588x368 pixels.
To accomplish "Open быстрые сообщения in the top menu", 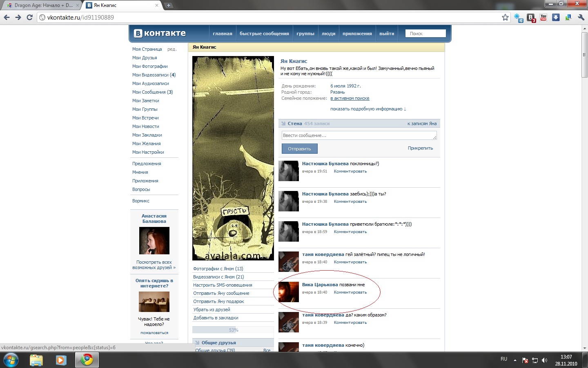I will pyautogui.click(x=264, y=34).
